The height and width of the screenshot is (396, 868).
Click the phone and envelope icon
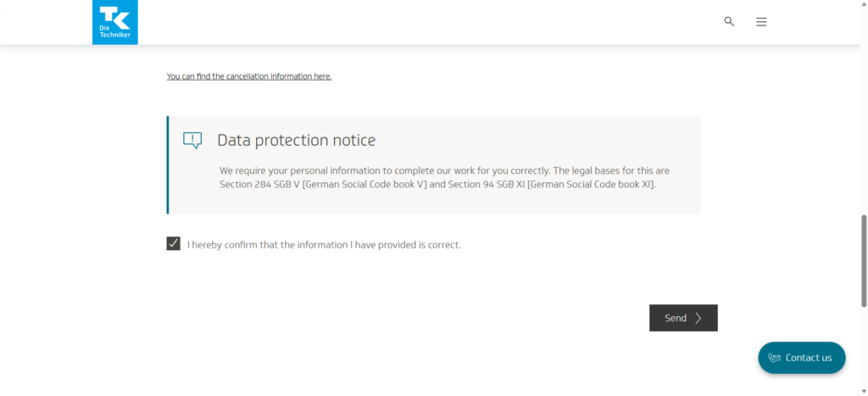pos(774,358)
